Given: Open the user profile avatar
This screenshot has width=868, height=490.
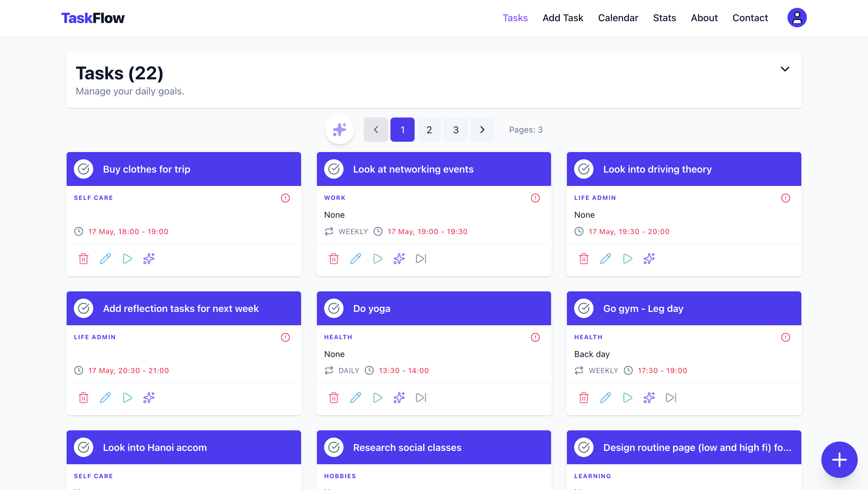Looking at the screenshot, I should (797, 18).
